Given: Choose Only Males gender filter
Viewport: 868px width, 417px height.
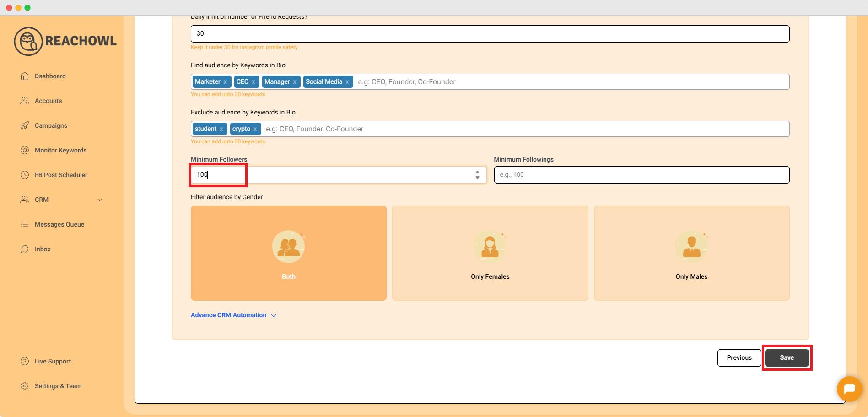Looking at the screenshot, I should coord(691,253).
